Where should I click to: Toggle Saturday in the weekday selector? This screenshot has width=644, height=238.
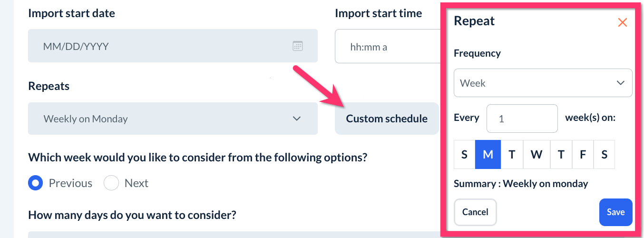tap(604, 154)
